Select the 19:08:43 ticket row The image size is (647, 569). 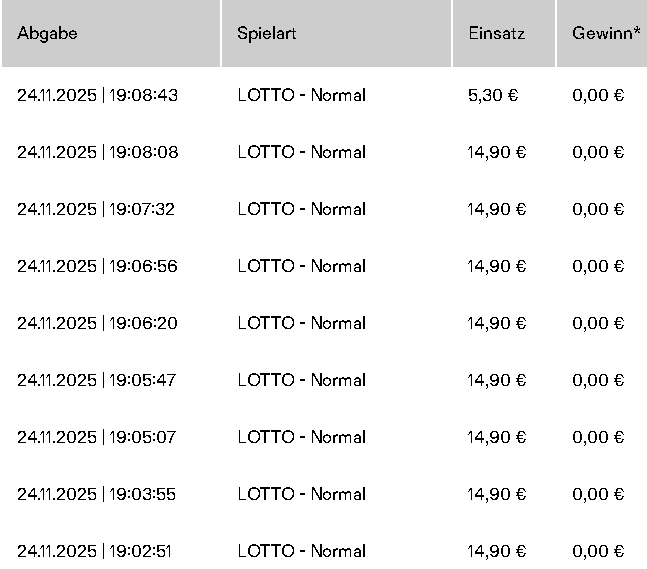pos(97,96)
